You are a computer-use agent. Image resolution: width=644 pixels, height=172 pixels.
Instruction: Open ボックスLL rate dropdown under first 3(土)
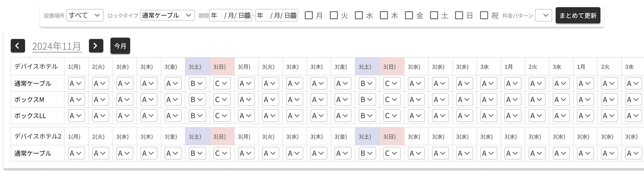(x=197, y=116)
